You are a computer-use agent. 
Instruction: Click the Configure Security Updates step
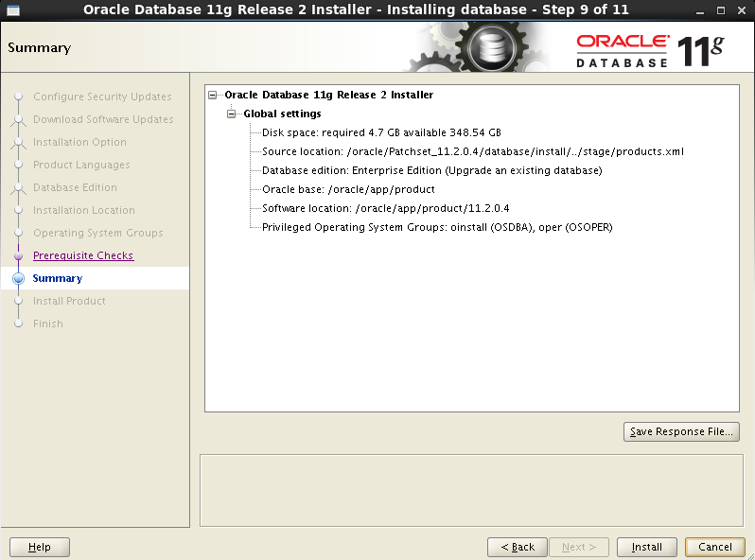102,96
